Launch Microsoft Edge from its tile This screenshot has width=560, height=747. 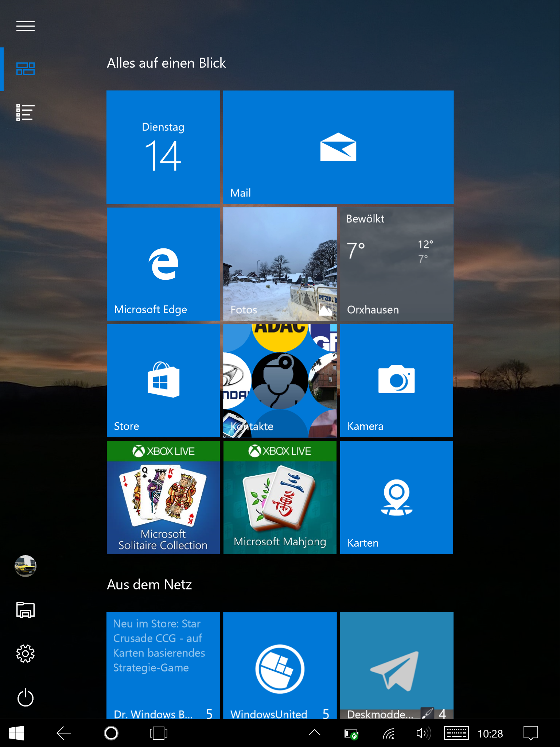[163, 264]
